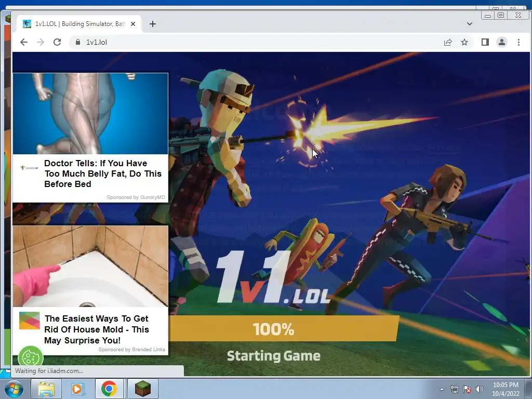Open the Chrome side panel
532x399 pixels.
point(485,42)
